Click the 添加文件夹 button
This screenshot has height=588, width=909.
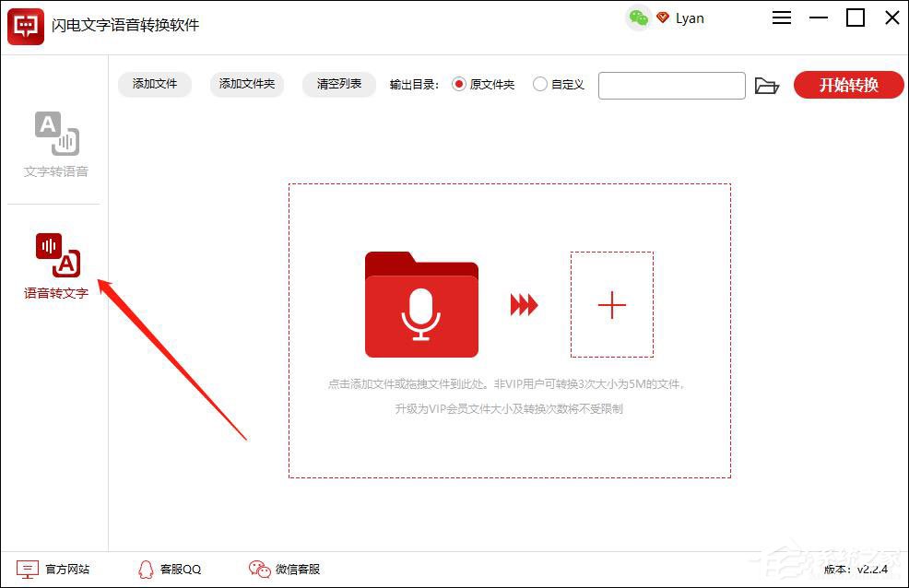click(x=246, y=84)
